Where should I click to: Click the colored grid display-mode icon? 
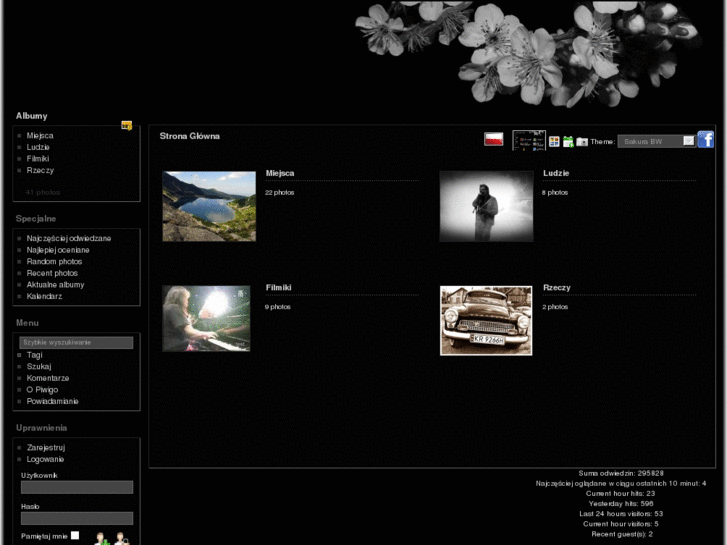[554, 141]
